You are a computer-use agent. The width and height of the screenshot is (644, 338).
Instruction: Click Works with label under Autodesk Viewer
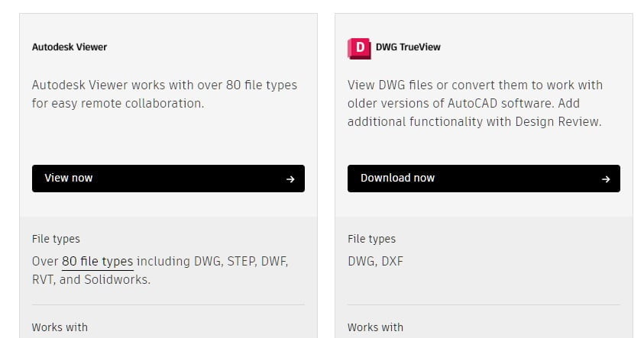pos(60,327)
